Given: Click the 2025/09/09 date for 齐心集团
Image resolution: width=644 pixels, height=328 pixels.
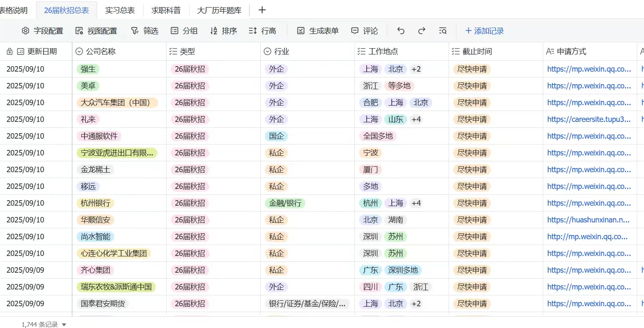Looking at the screenshot, I should pyautogui.click(x=25, y=270).
